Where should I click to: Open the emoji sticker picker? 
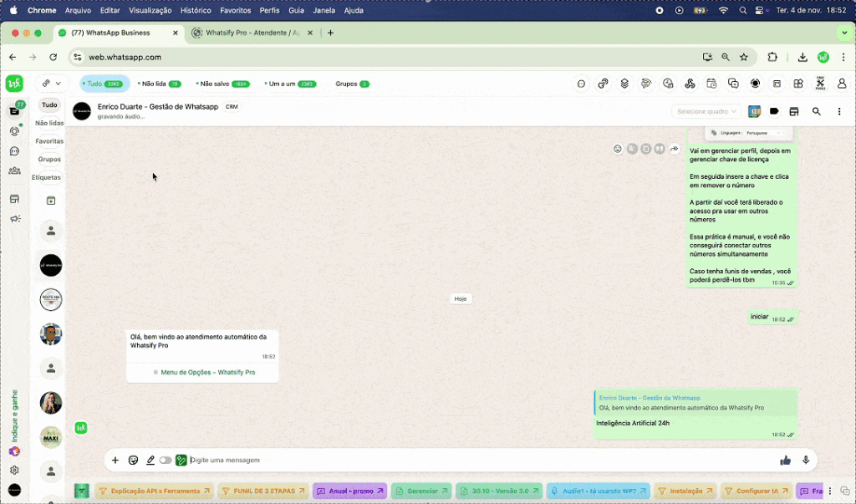pos(133,460)
